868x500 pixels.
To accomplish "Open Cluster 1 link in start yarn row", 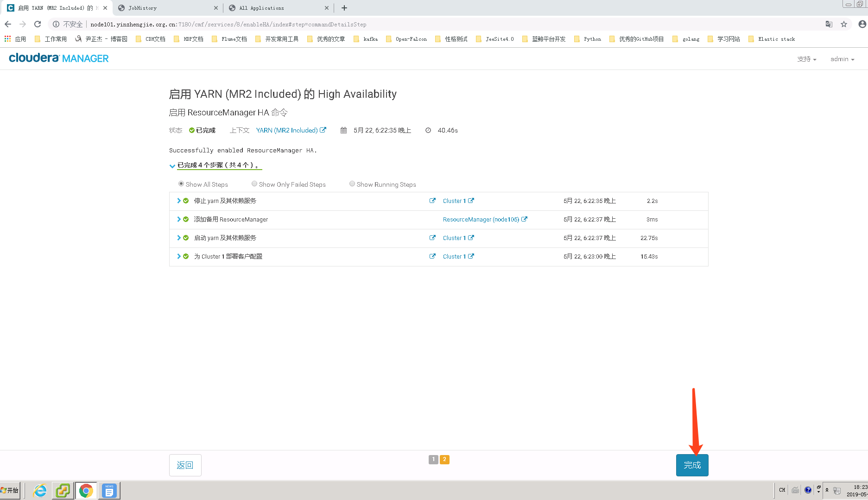I will pos(454,238).
